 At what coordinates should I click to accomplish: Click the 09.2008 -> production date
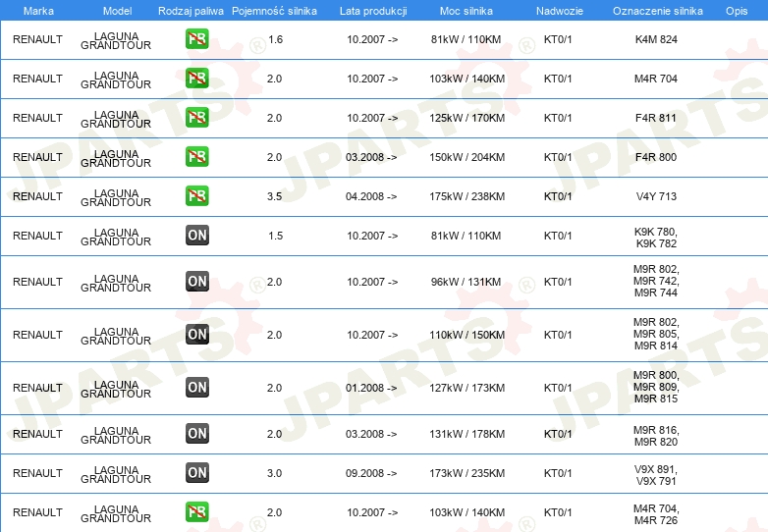[371, 473]
